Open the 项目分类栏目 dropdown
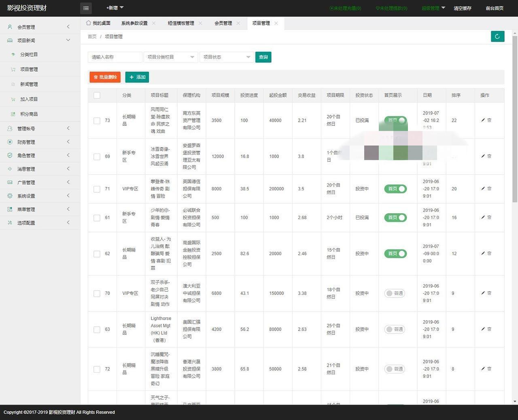 pos(170,57)
